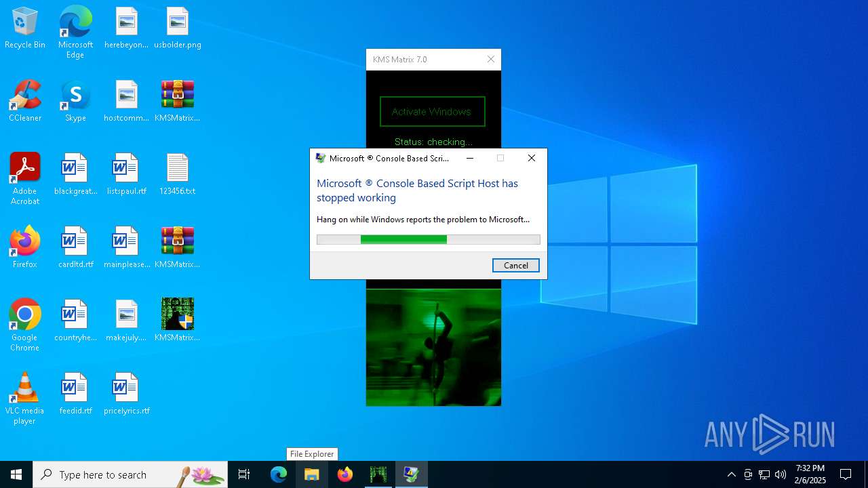The width and height of the screenshot is (868, 488).
Task: Open the Recycle Bin desktop icon
Action: [x=25, y=28]
